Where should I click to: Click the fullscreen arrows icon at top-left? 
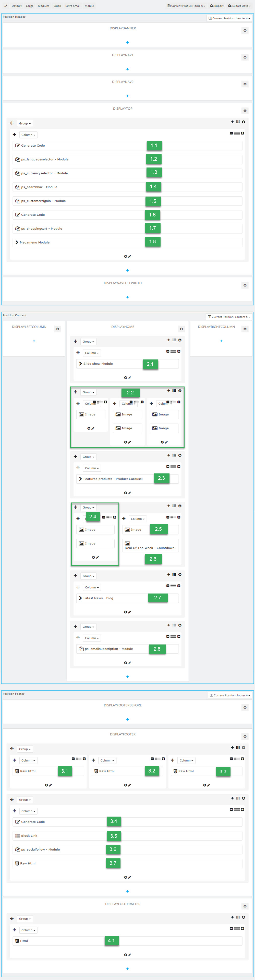6,6
